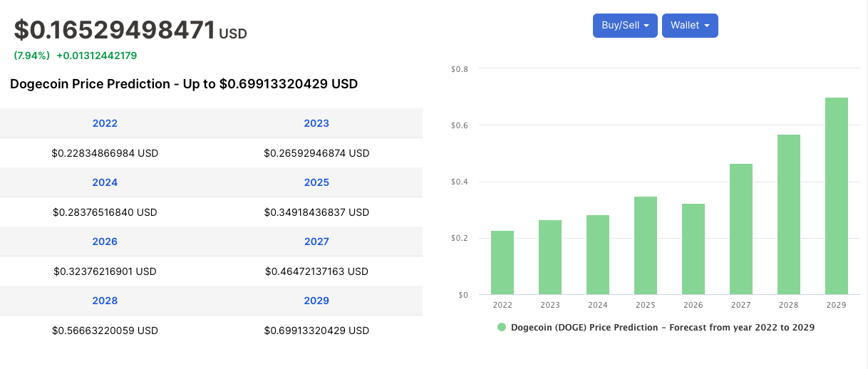Click the (7.94%) change percentage
This screenshot has width=868, height=369.
(31, 56)
